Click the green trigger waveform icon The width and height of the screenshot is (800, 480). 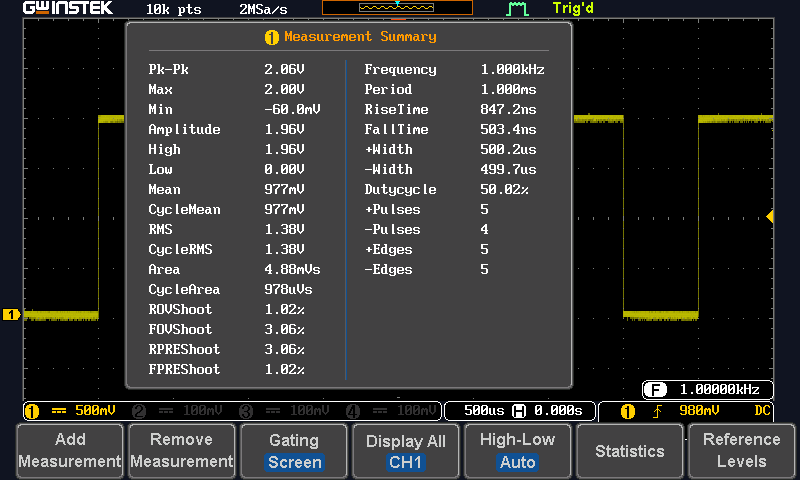click(516, 9)
